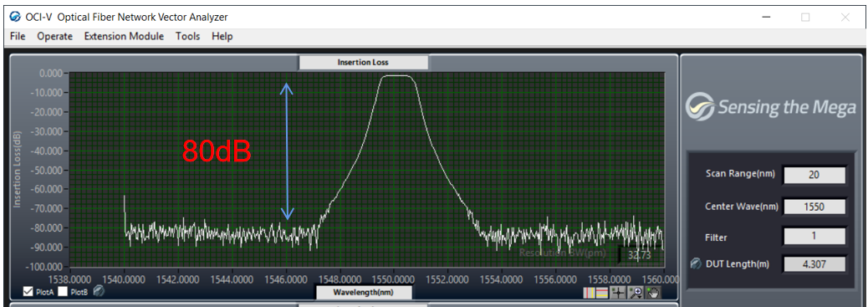
Task: Open the zoom magnifier tool dropdown
Action: pyautogui.click(x=636, y=293)
